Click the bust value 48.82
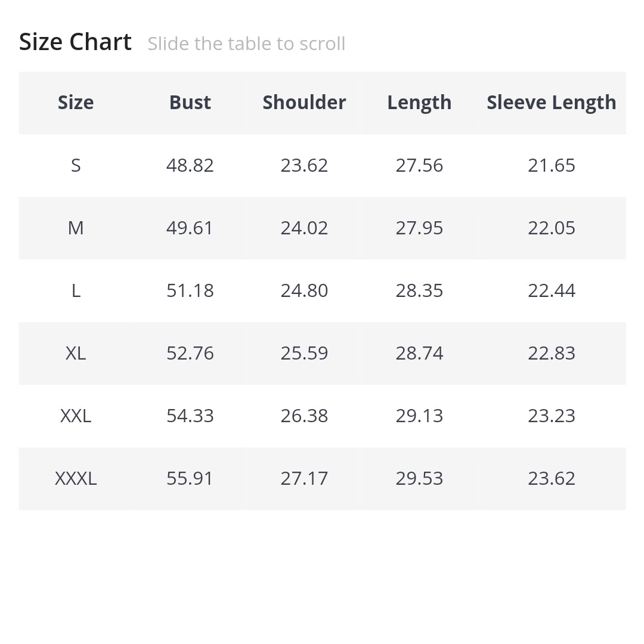644x644 pixels. tap(190, 165)
